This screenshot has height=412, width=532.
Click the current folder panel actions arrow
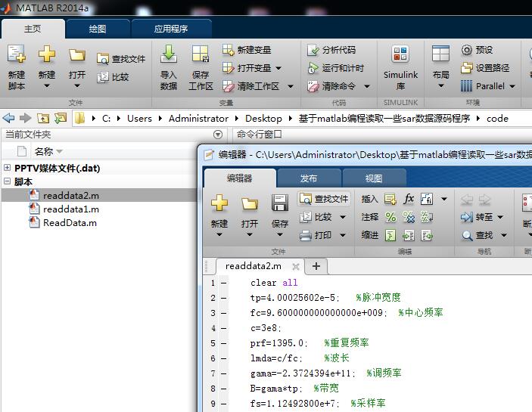pyautogui.click(x=218, y=135)
